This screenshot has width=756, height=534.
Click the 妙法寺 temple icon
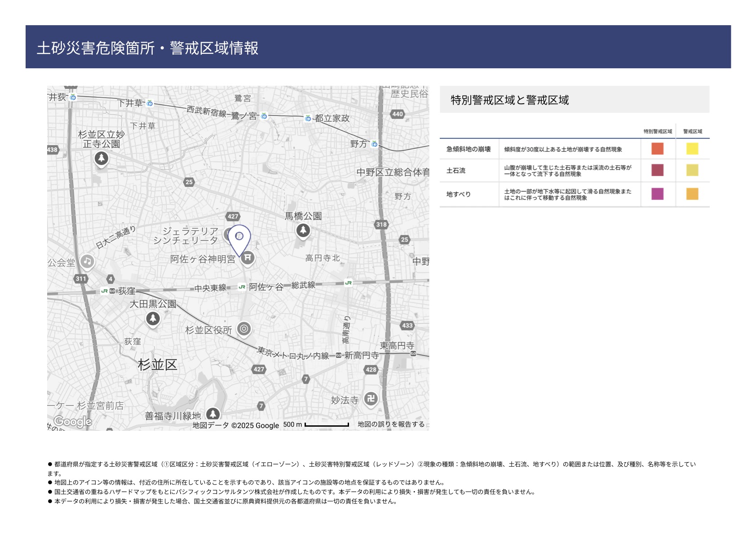click(x=371, y=398)
